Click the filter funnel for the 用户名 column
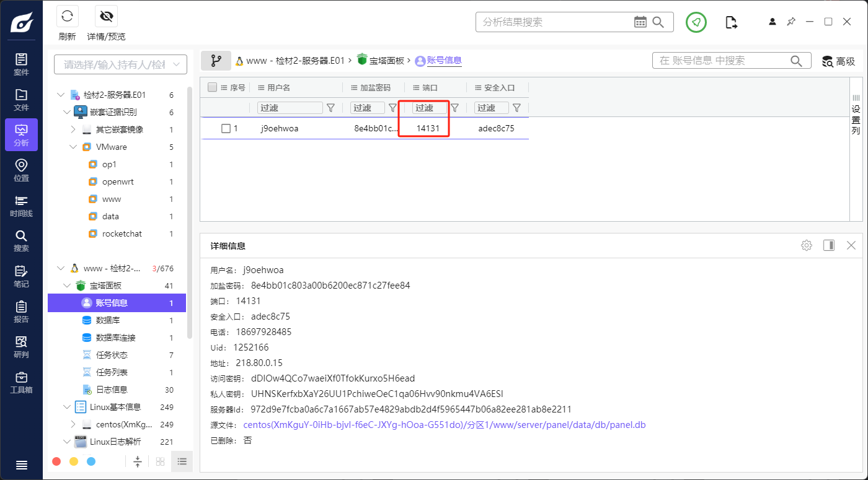Screen dimensions: 868x480 330,108
